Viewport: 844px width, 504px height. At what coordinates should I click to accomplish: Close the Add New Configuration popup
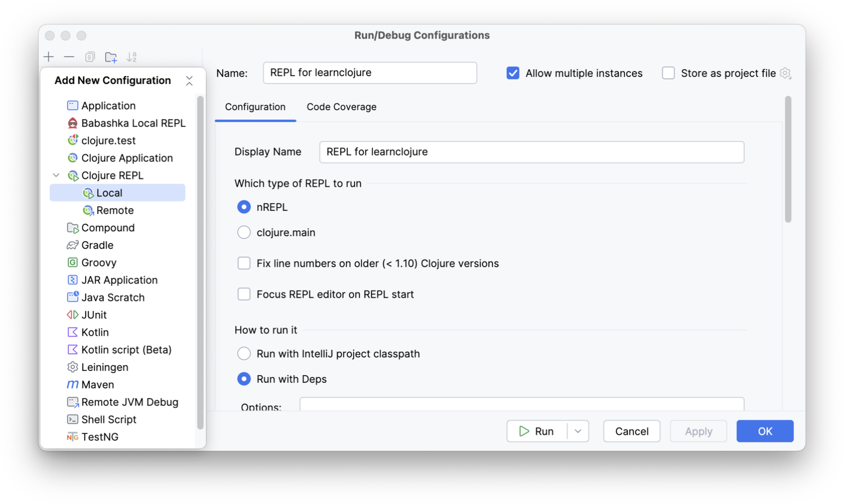click(x=189, y=80)
